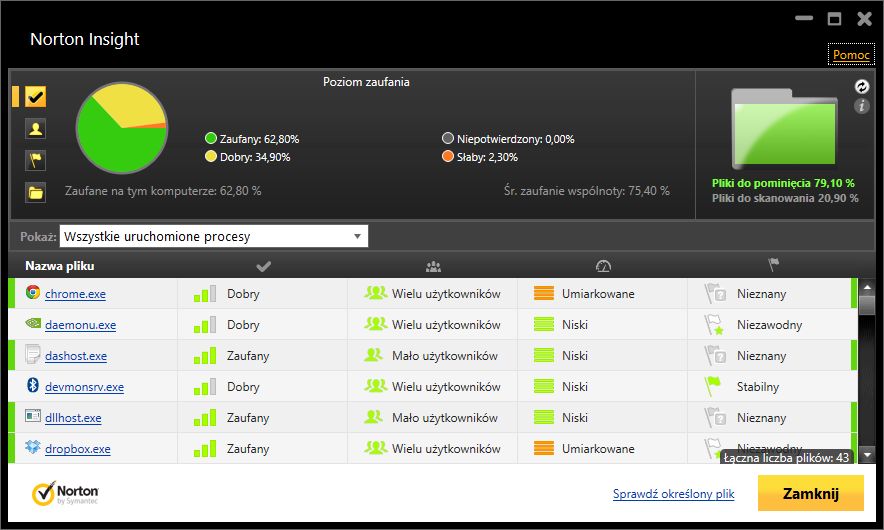Screen dimensions: 884x530
Task: Open dropbox.exe file details
Action: 78,449
